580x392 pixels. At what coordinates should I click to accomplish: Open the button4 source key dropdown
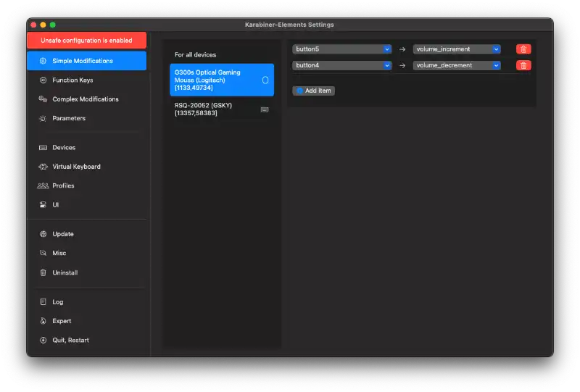(341, 65)
